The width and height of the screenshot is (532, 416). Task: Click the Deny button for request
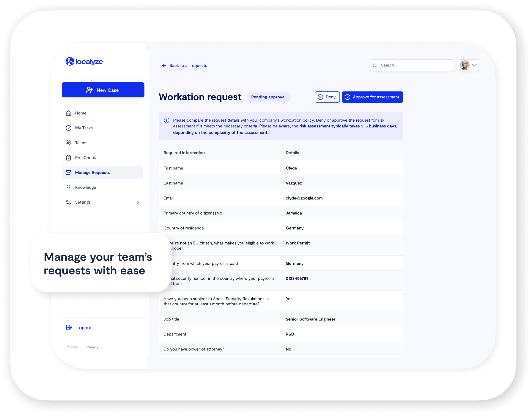pos(326,97)
